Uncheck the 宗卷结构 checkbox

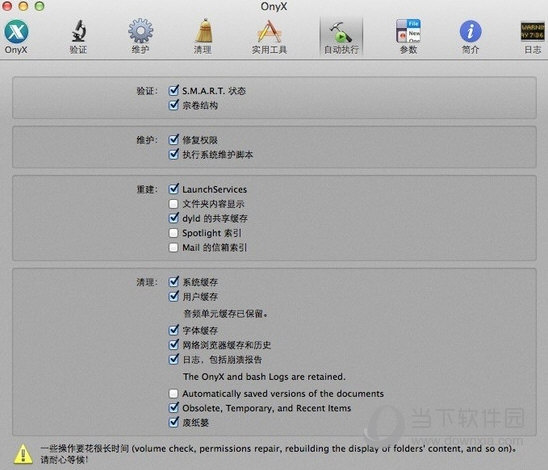coord(173,105)
